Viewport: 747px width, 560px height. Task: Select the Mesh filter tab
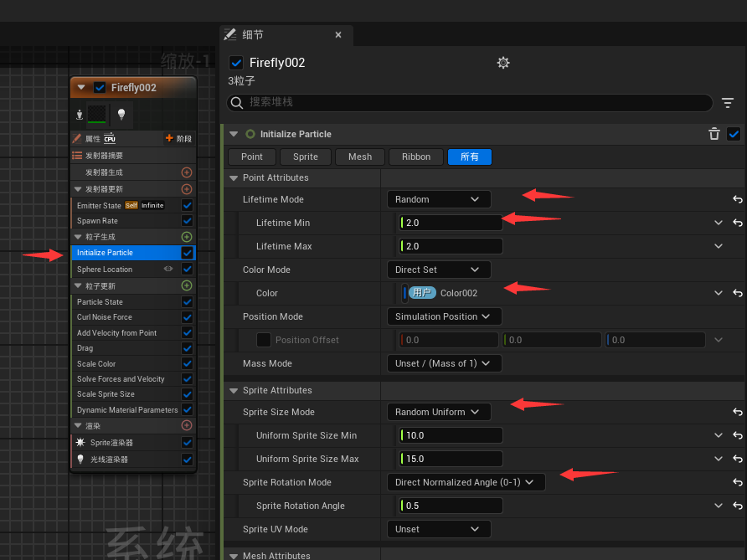point(360,157)
